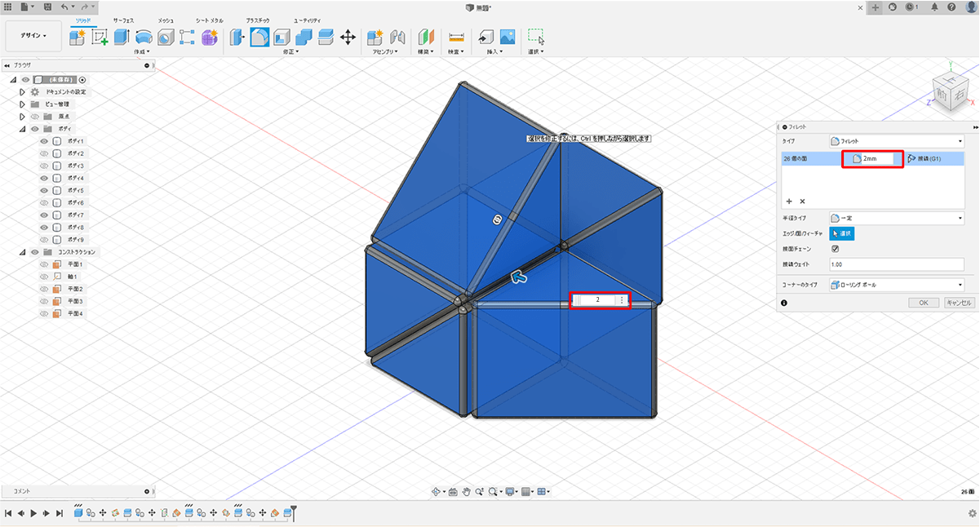The image size is (980, 527).
Task: Hide ボディ1 using its eye icon
Action: (45, 141)
